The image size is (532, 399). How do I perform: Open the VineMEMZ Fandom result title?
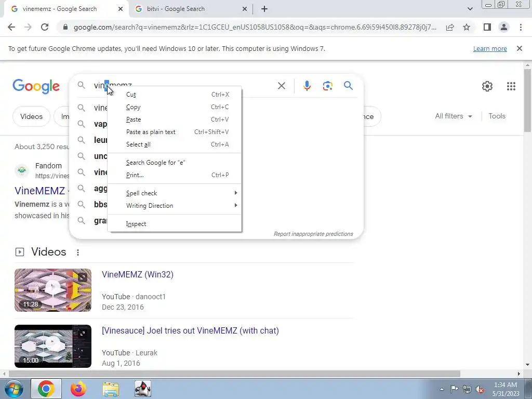coord(39,191)
